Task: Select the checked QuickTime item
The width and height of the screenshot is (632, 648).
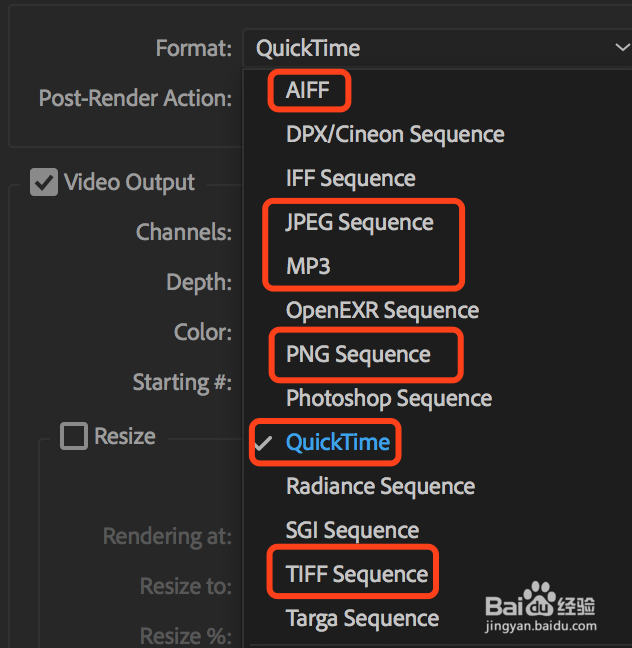Action: [337, 442]
